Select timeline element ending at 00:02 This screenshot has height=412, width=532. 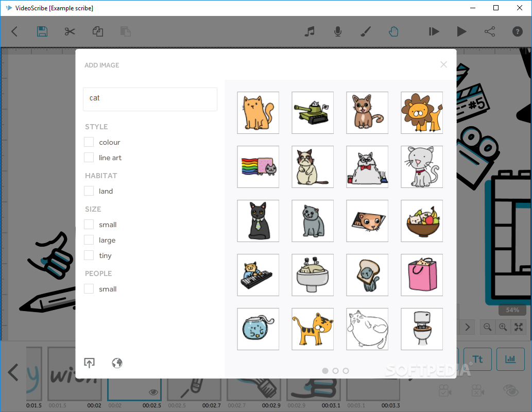(75, 374)
